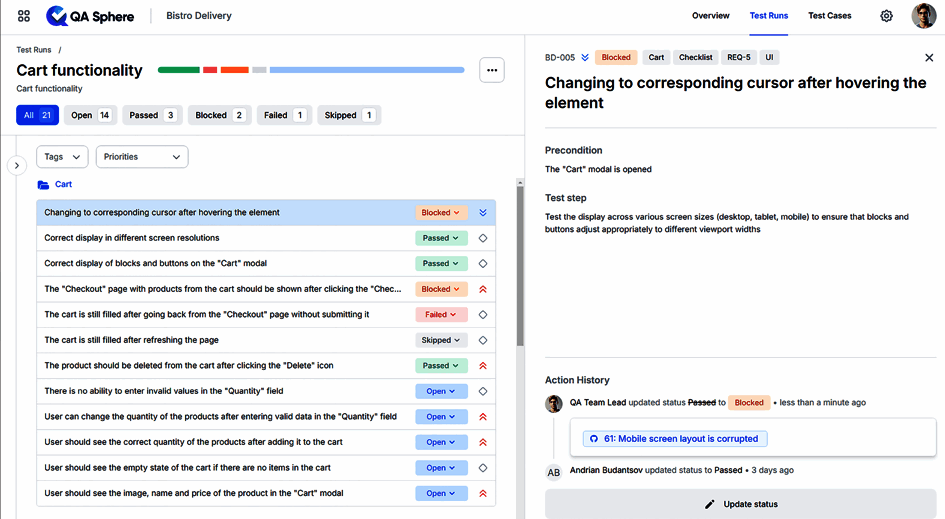The image size is (945, 519).
Task: Filter test cases by Passed status
Action: [x=152, y=115]
